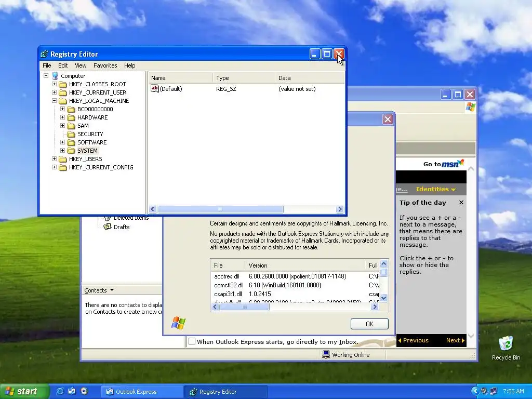The height and width of the screenshot is (399, 532).
Task: Check go directly to Inbox option
Action: [192, 341]
